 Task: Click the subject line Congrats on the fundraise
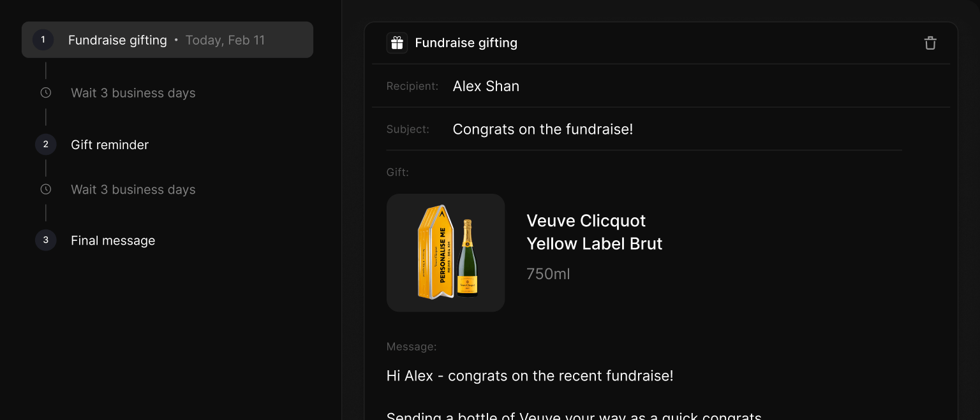pos(542,129)
